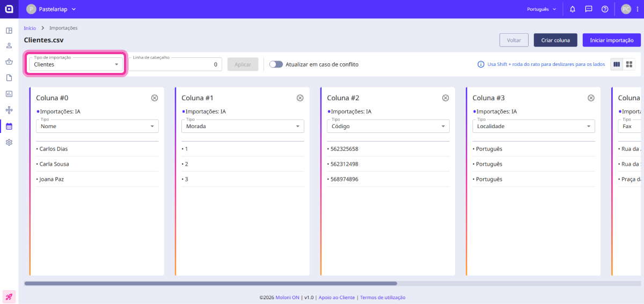
Task: Open the Termos de utilização link
Action: (383, 298)
